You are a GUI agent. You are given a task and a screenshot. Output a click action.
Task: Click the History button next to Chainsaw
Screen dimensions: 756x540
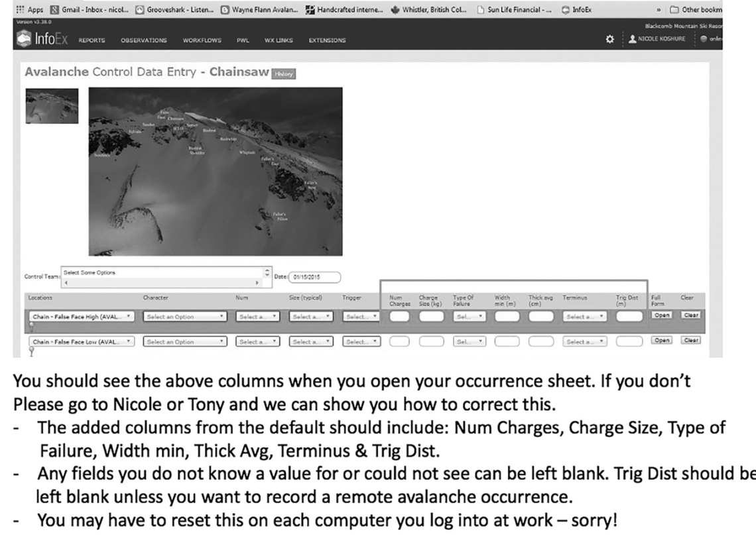point(283,74)
